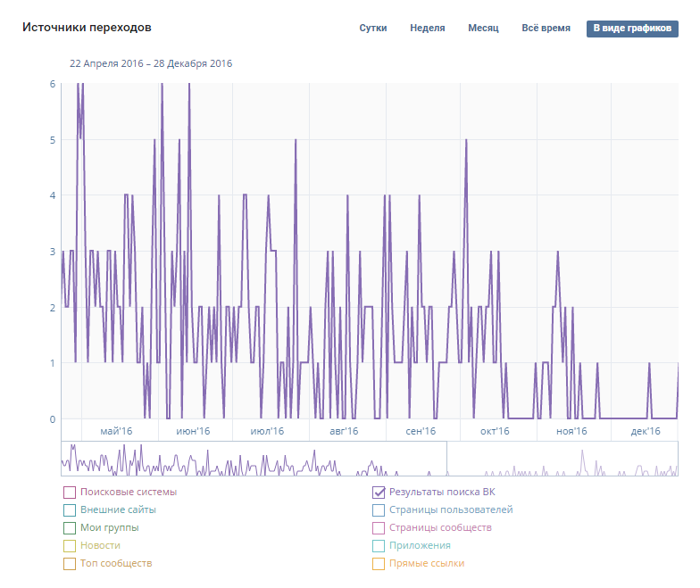Viewport: 700px width, 588px height.
Task: Toggle the Внешние сайты checkbox
Action: click(70, 509)
